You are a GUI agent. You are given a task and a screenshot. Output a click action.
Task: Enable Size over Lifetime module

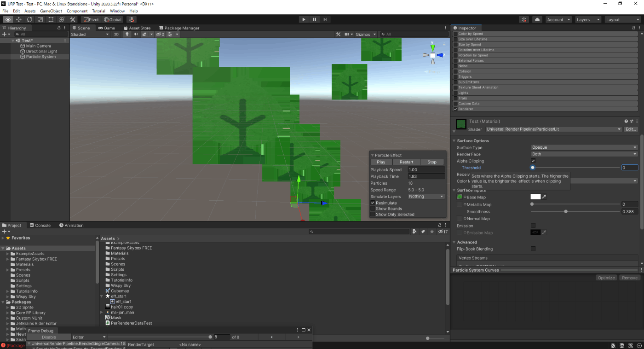point(456,39)
